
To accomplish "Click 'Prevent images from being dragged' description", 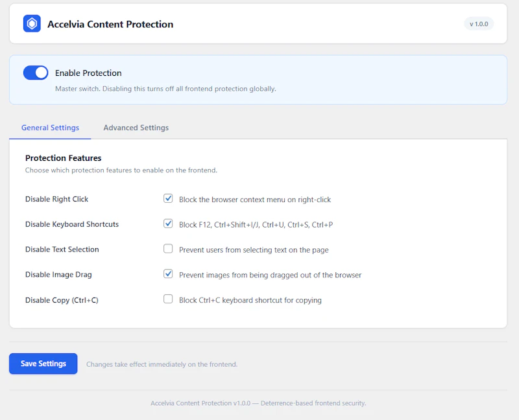I will [270, 275].
